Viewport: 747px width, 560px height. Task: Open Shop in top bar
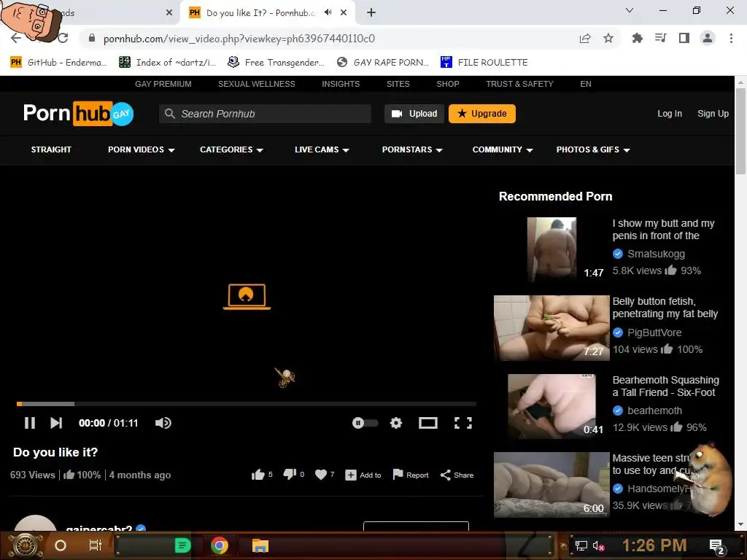[448, 84]
